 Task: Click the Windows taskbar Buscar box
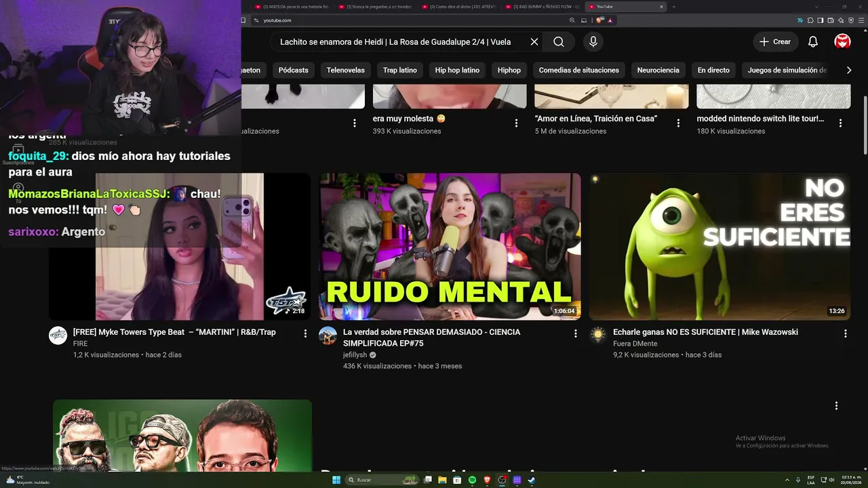pos(383,480)
